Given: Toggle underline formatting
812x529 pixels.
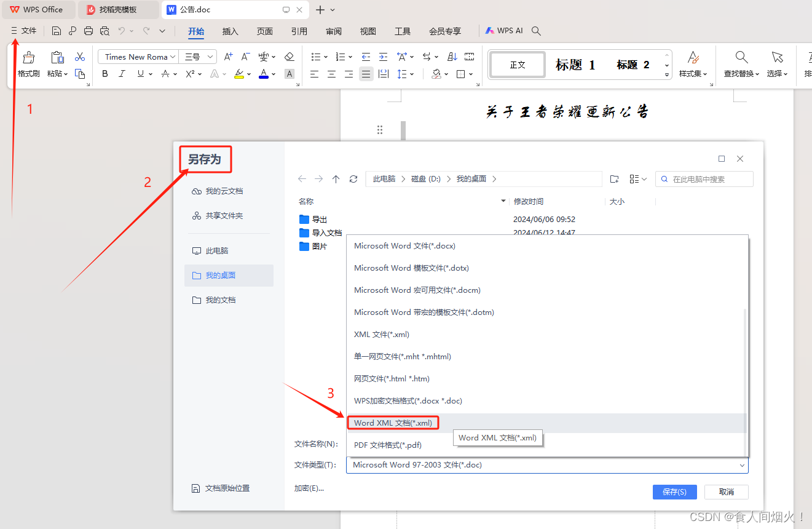Looking at the screenshot, I should tap(141, 74).
